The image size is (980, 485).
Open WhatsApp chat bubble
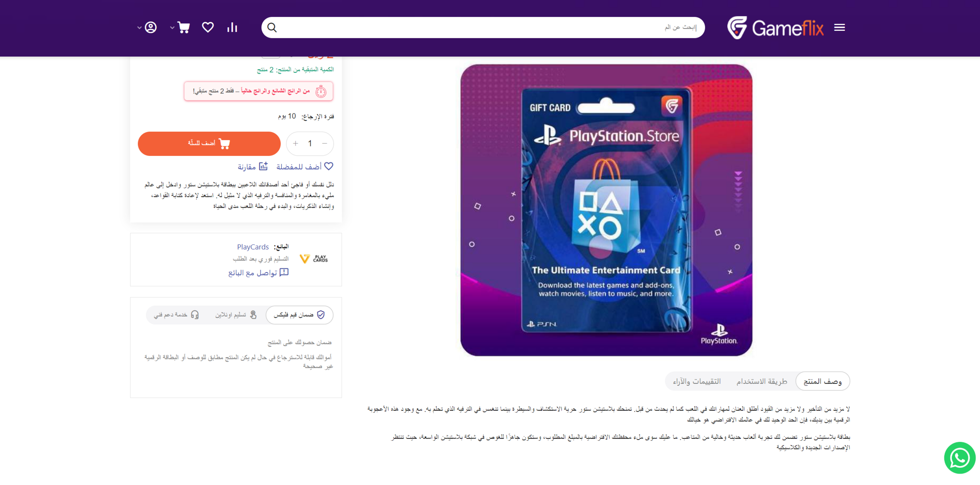960,458
